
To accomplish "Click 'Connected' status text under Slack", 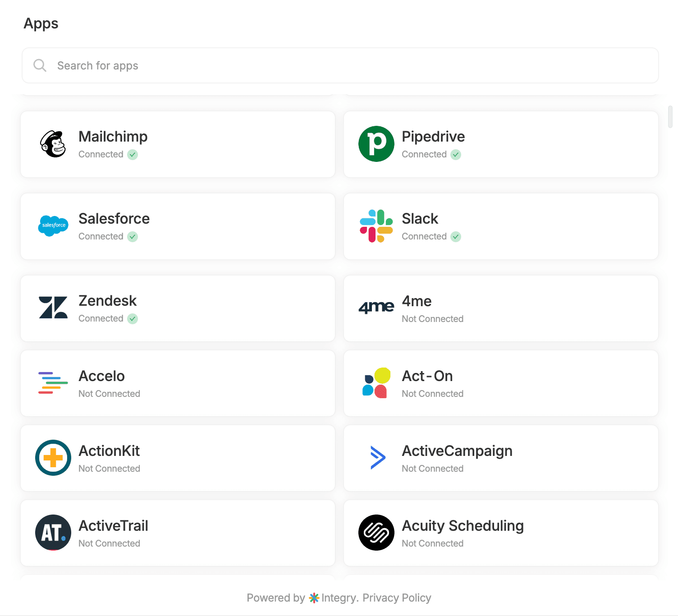I will pyautogui.click(x=424, y=236).
